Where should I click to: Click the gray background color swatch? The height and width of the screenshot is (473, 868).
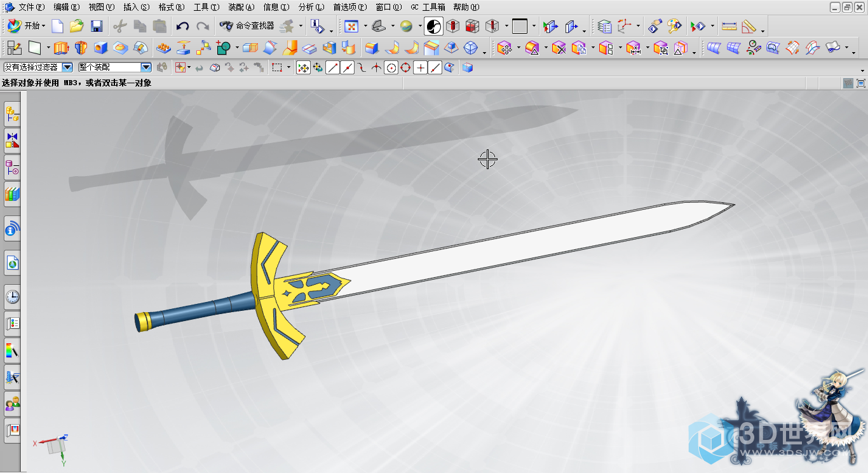tap(520, 26)
